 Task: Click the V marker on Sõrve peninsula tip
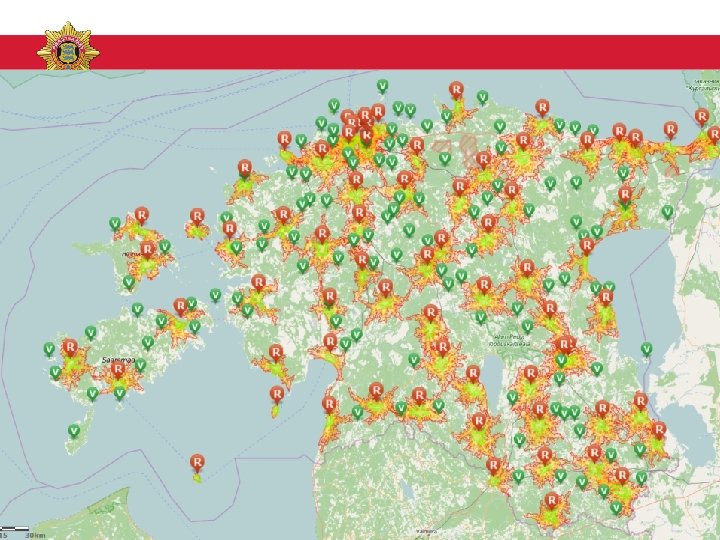pyautogui.click(x=74, y=431)
